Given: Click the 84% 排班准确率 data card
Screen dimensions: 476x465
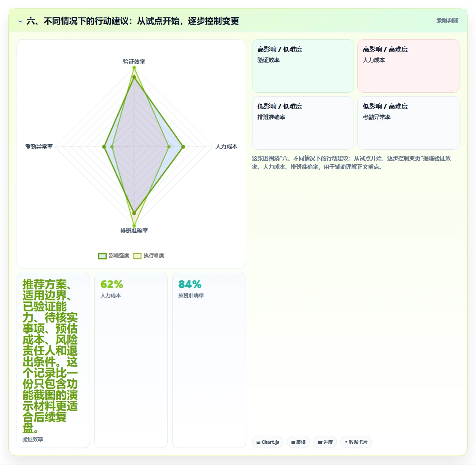Looking at the screenshot, I should (209, 360).
